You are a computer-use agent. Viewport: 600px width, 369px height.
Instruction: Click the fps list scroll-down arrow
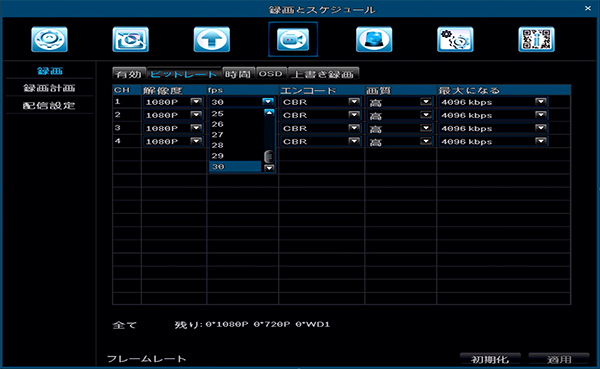(x=269, y=168)
